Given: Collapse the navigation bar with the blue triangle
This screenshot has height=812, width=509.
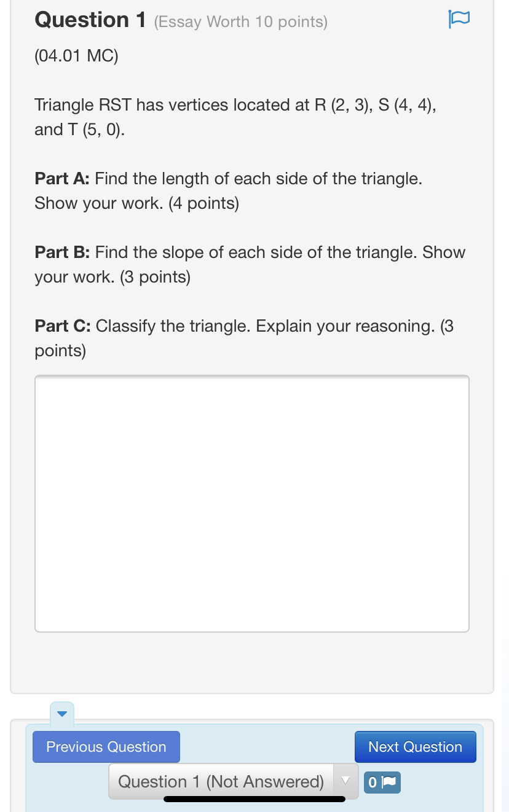Looking at the screenshot, I should (x=61, y=714).
